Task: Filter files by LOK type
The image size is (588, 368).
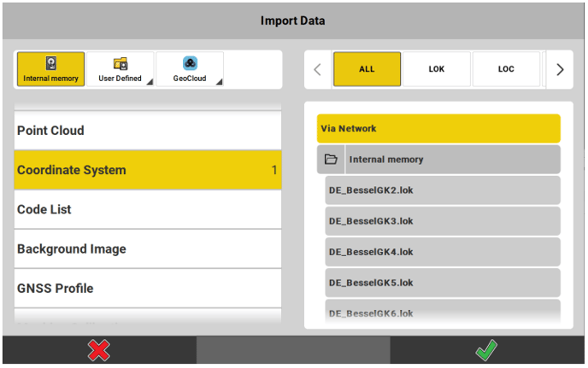Action: tap(437, 69)
